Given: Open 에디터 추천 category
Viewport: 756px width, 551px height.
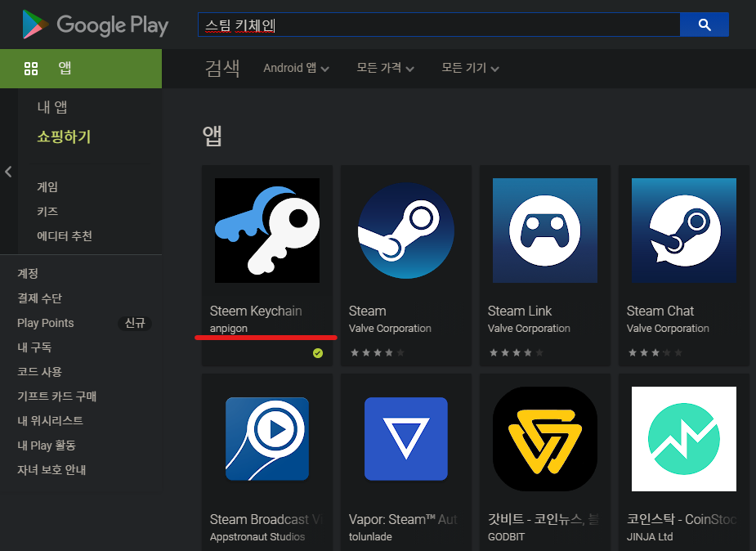Looking at the screenshot, I should coord(65,236).
